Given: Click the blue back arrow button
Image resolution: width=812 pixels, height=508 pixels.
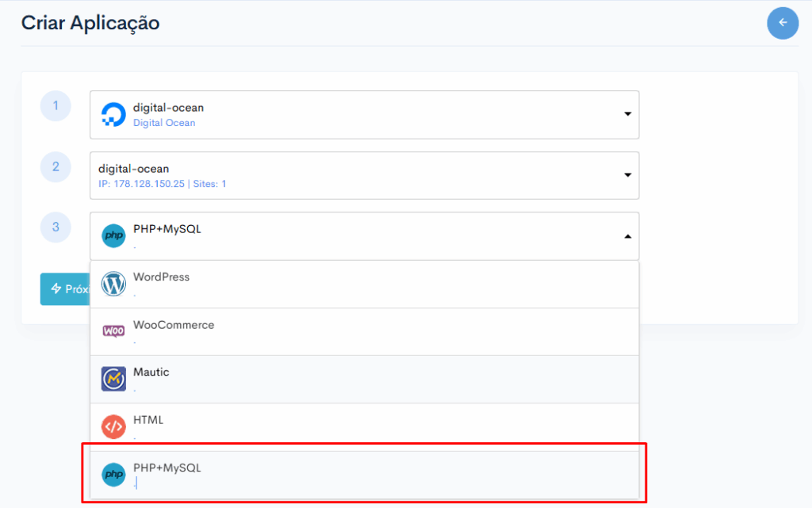Looking at the screenshot, I should (x=783, y=23).
